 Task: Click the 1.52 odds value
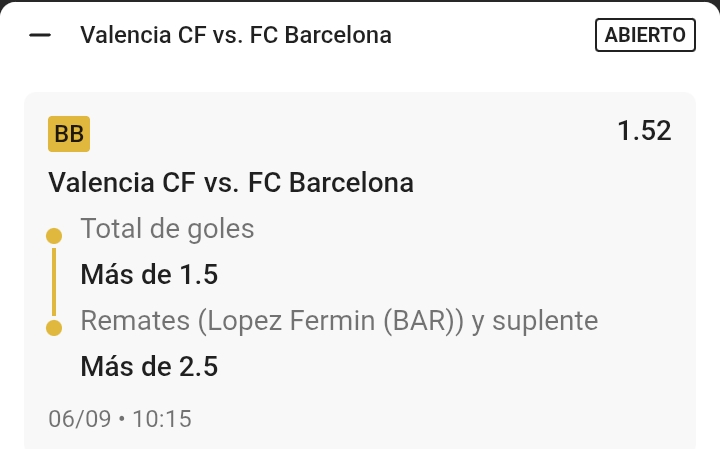644,131
